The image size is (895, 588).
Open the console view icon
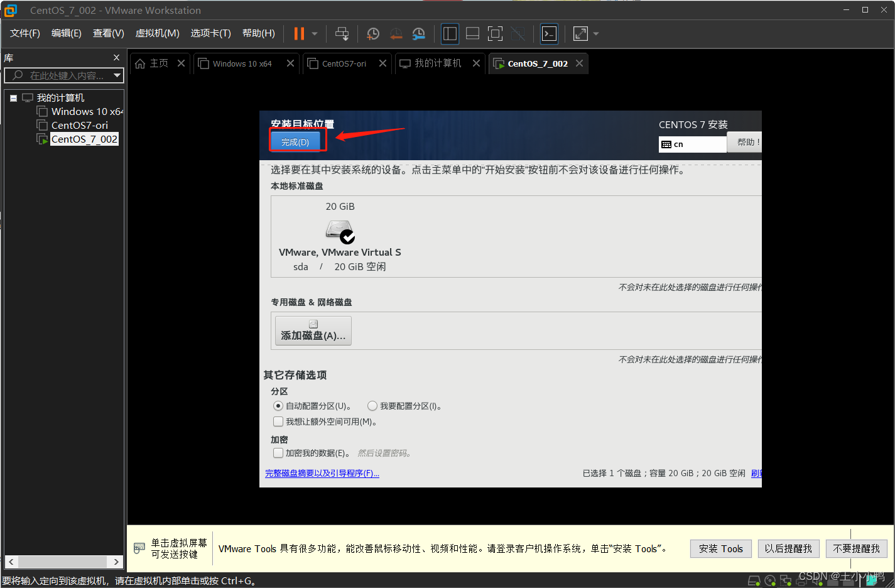click(x=549, y=34)
